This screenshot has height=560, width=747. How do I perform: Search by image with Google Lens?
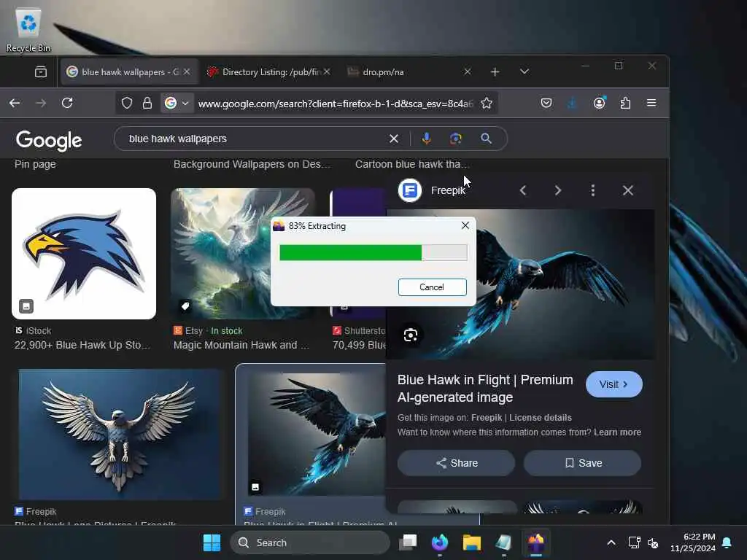(x=456, y=139)
